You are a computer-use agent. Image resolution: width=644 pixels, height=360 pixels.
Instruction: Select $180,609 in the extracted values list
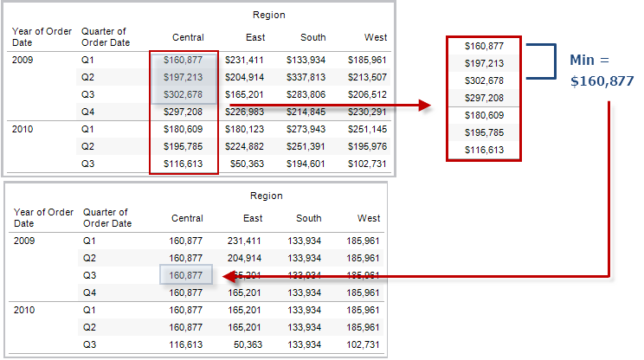[x=484, y=115]
